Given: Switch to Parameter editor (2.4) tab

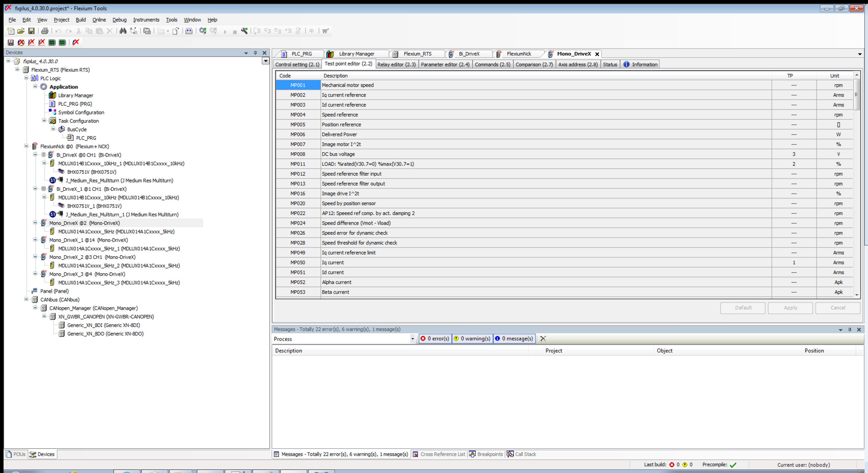Looking at the screenshot, I should click(445, 65).
